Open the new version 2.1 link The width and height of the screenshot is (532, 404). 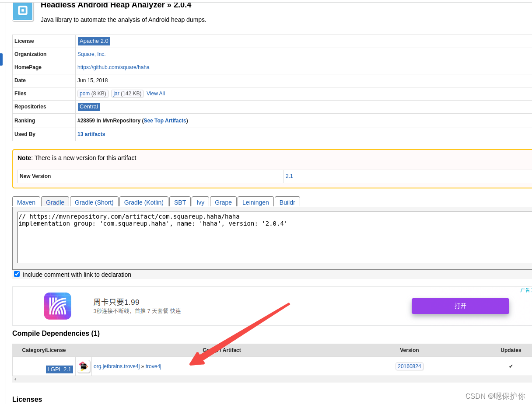click(289, 176)
